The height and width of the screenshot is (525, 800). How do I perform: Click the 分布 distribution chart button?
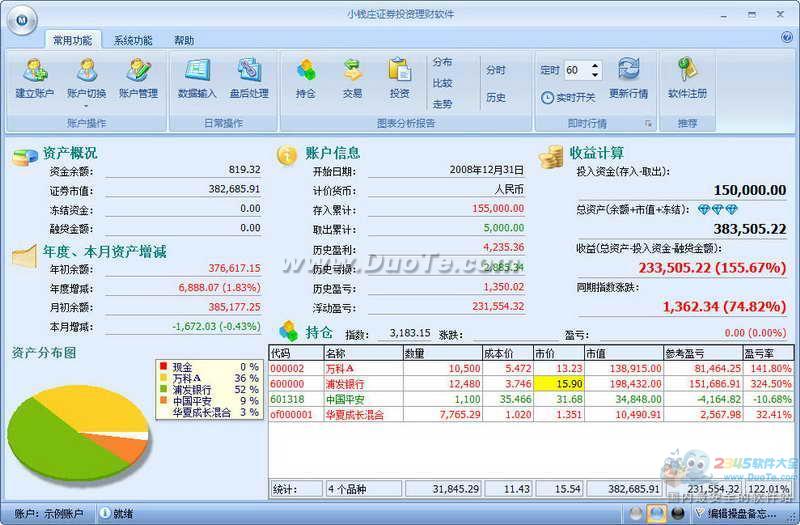[442, 62]
